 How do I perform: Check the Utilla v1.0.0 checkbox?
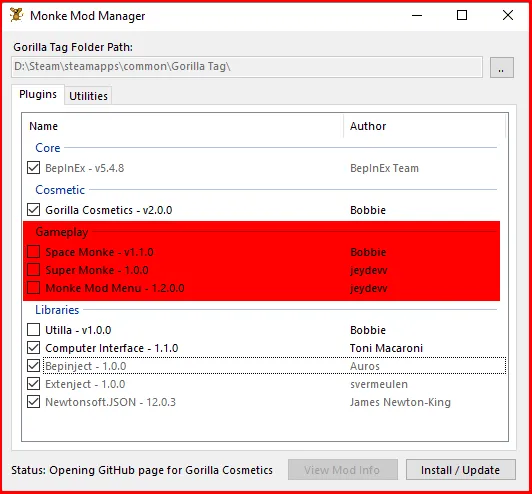coord(33,330)
